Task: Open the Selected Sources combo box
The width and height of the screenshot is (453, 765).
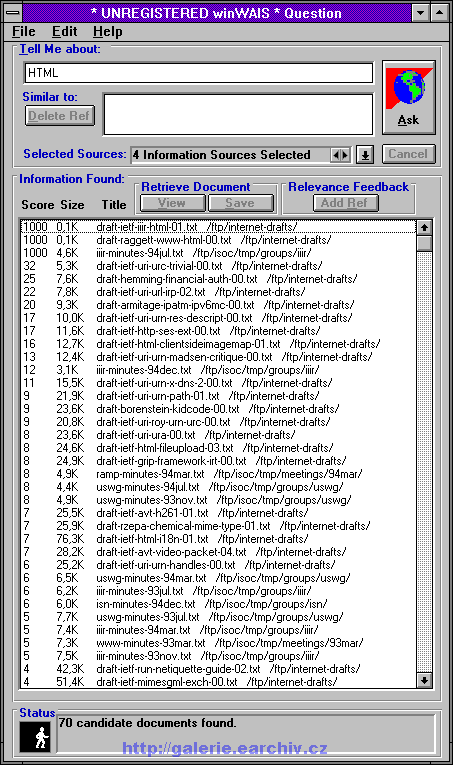Action: tap(240, 155)
